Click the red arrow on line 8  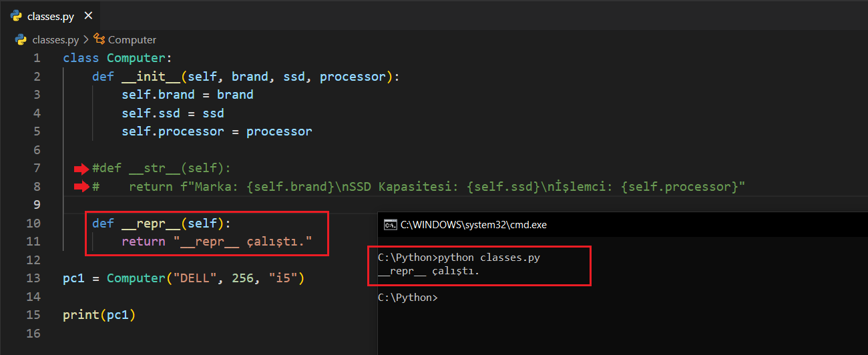click(x=81, y=187)
